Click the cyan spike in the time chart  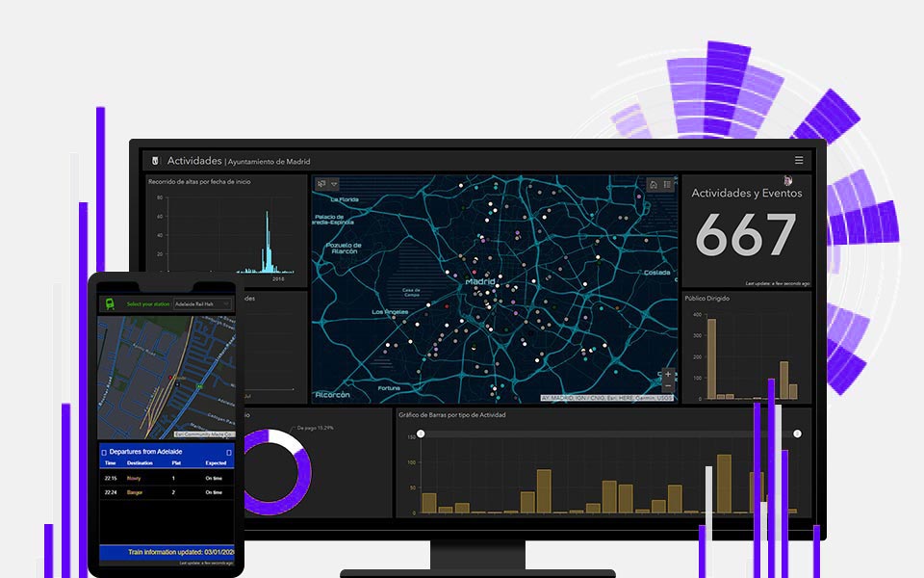tap(268, 242)
